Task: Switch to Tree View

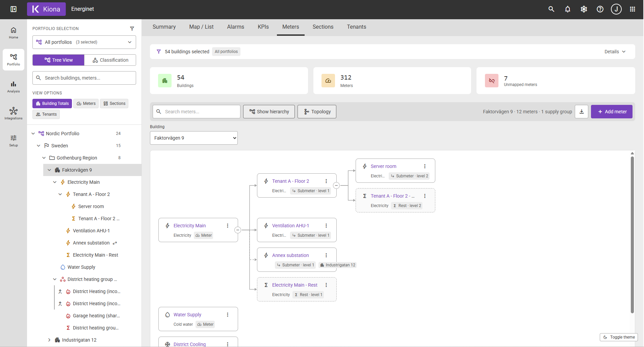Action: (x=58, y=60)
